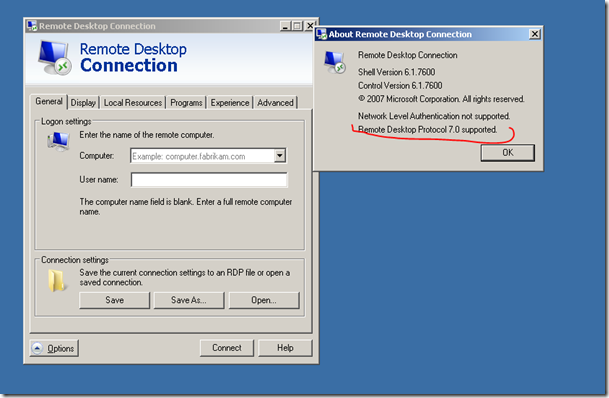Viewport: 609px width, 398px height.
Task: Close the main Remote Desktop Connection window
Action: click(310, 26)
